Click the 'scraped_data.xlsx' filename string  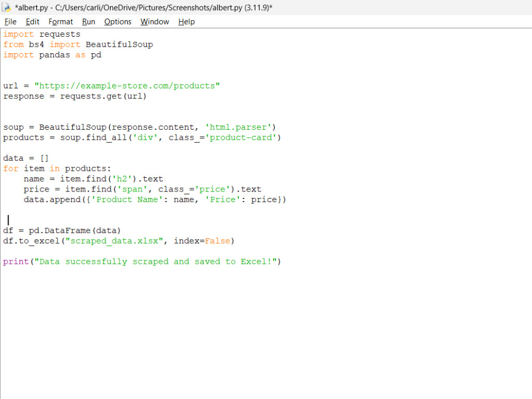click(114, 241)
